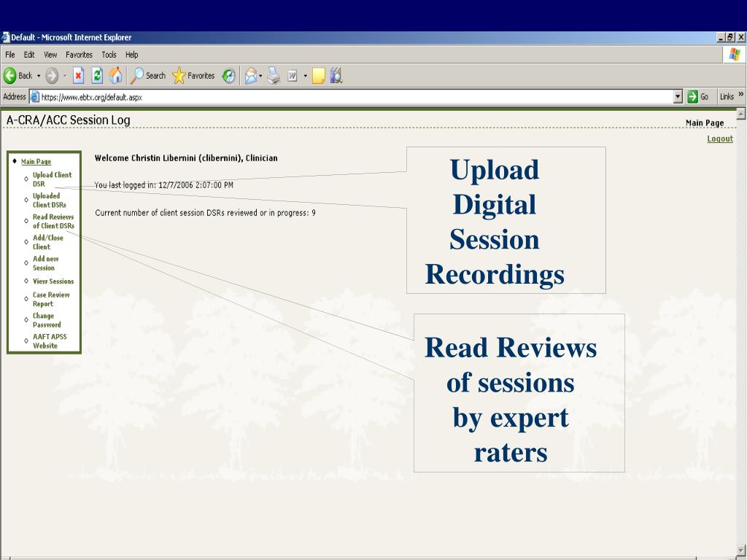This screenshot has width=747, height=560.
Task: Click the Go green arrow button
Action: pyautogui.click(x=698, y=97)
